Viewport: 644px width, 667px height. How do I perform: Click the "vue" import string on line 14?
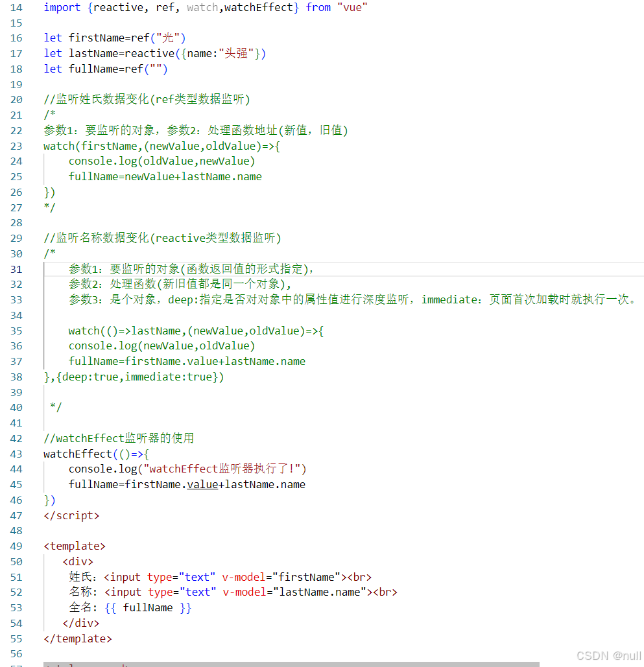click(x=352, y=7)
